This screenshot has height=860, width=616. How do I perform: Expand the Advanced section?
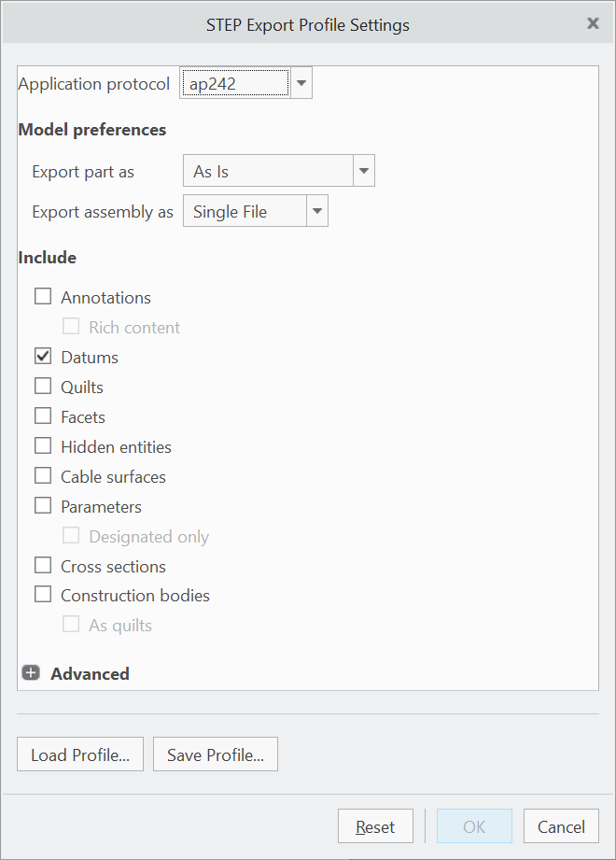[31, 673]
